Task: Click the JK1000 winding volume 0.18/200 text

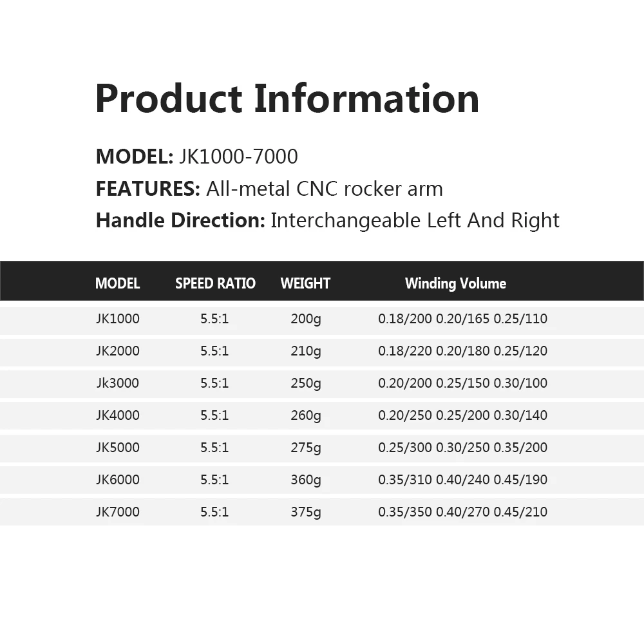Action: [405, 319]
